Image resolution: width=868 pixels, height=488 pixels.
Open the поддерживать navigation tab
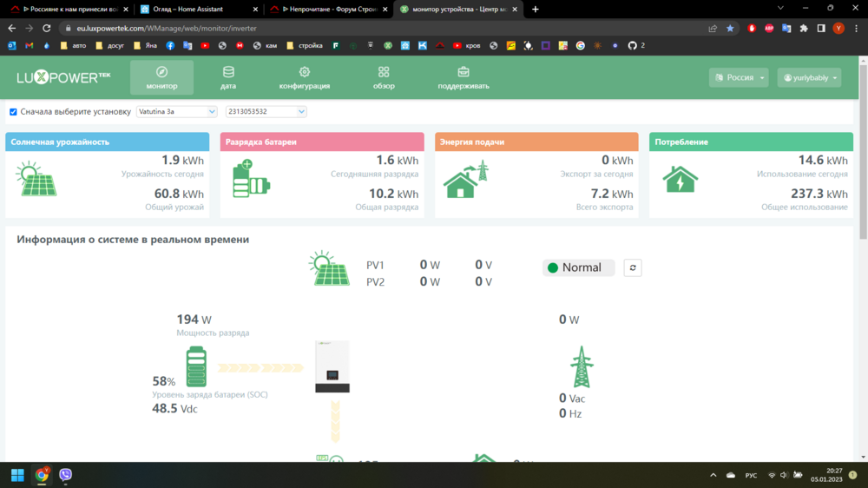click(464, 77)
